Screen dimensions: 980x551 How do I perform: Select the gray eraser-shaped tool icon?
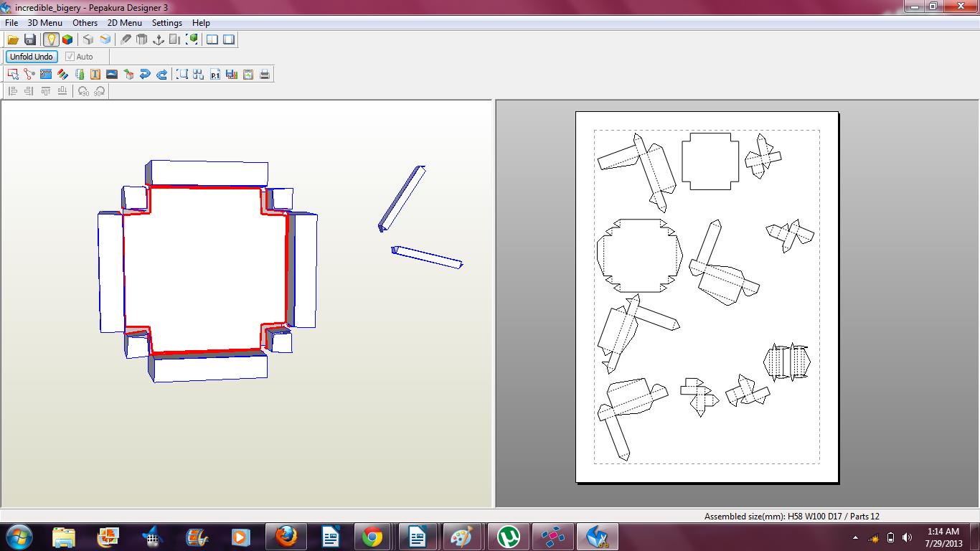[126, 39]
